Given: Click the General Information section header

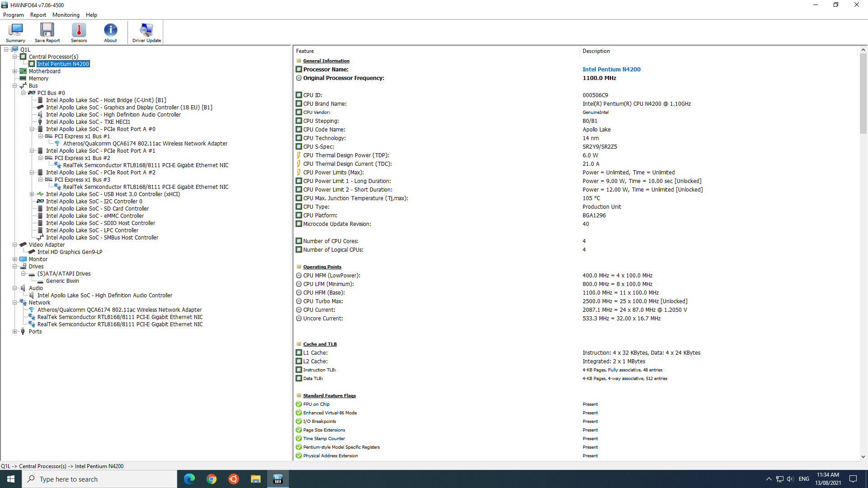Looking at the screenshot, I should click(326, 61).
